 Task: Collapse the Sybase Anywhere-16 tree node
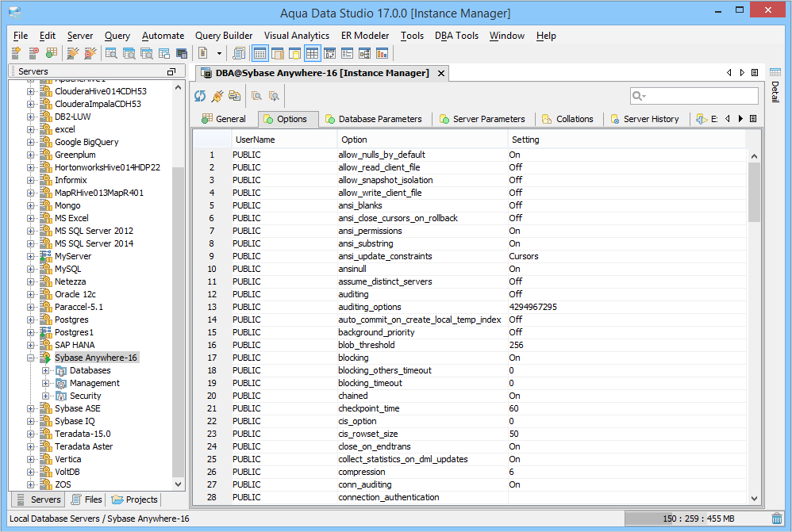coord(31,358)
